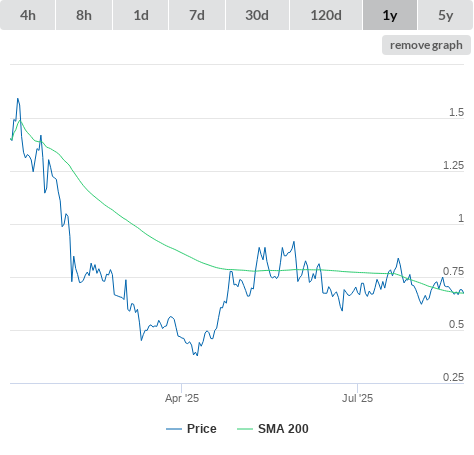The width and height of the screenshot is (474, 455).
Task: Select the active 1y tab
Action: pyautogui.click(x=390, y=15)
